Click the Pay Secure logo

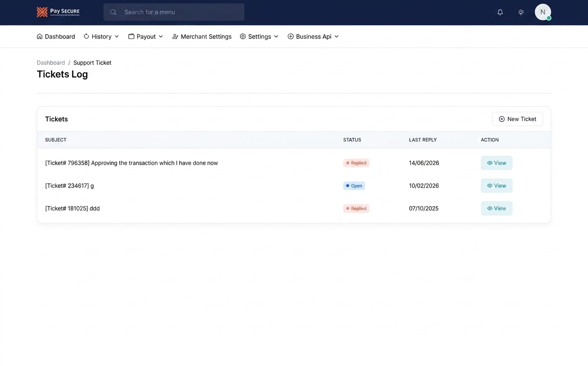click(58, 12)
